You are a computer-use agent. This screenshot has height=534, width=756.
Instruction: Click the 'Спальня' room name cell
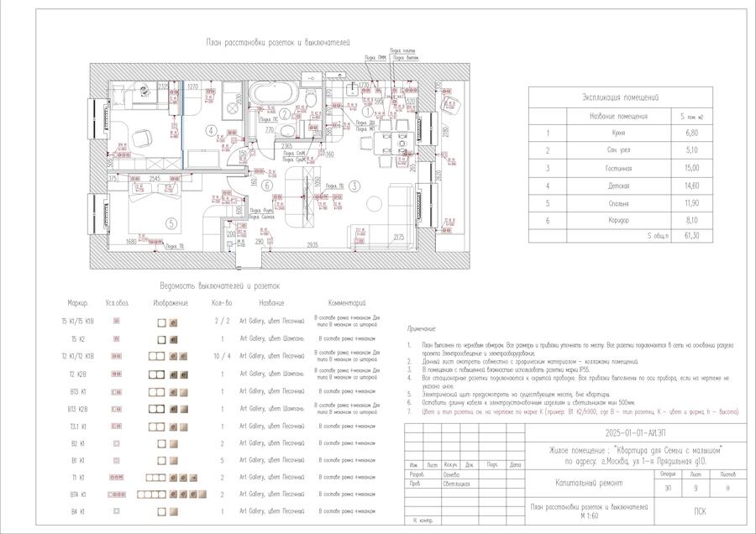tap(618, 203)
